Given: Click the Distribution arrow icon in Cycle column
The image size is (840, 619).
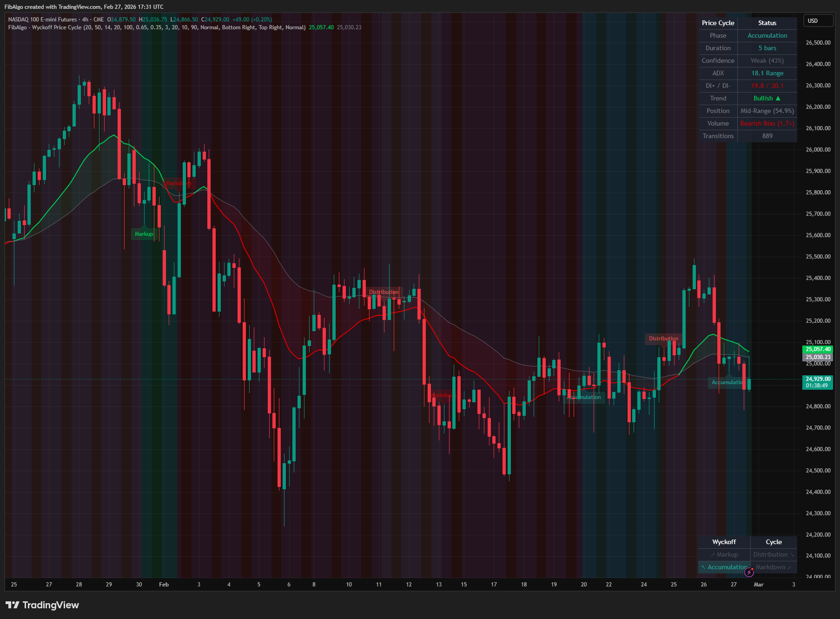Looking at the screenshot, I should (x=792, y=555).
